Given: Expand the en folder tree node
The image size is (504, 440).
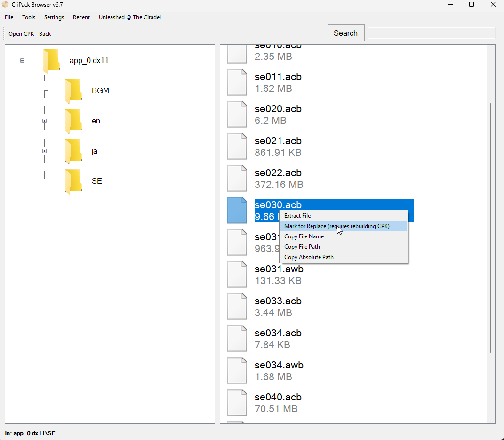Looking at the screenshot, I should (x=45, y=121).
